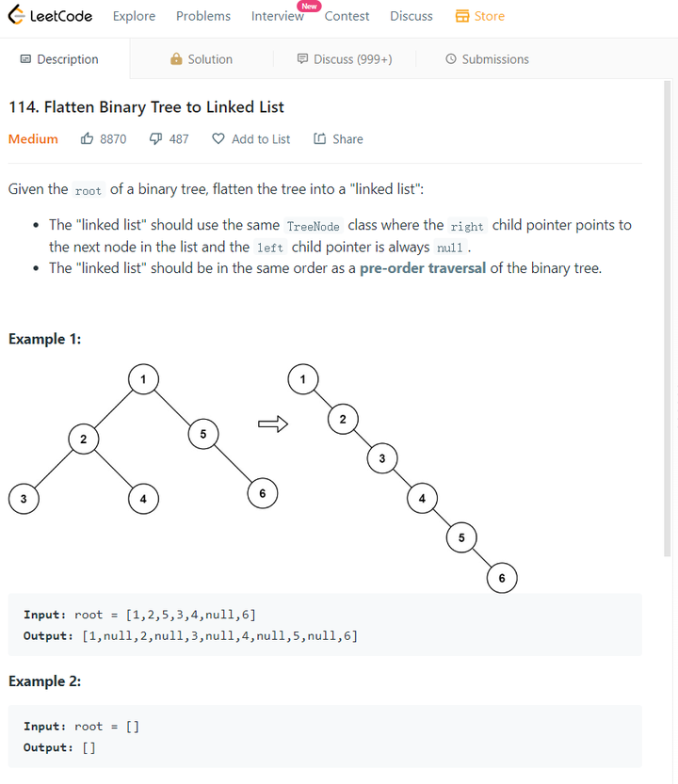Switch to the Submissions tab
Image resolution: width=678 pixels, height=784 pixels.
pos(487,59)
